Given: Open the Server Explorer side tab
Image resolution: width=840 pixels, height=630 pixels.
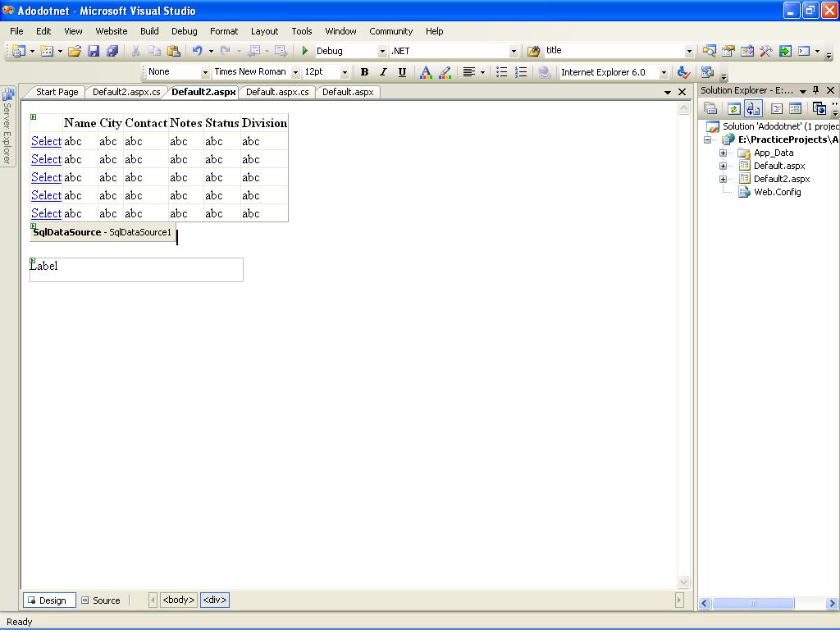Looking at the screenshot, I should (7, 126).
